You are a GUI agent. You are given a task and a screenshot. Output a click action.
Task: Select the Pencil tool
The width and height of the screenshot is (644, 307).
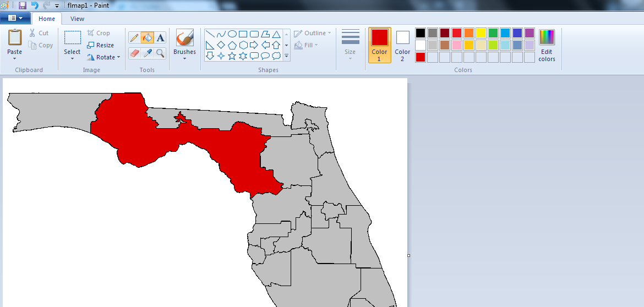(134, 38)
